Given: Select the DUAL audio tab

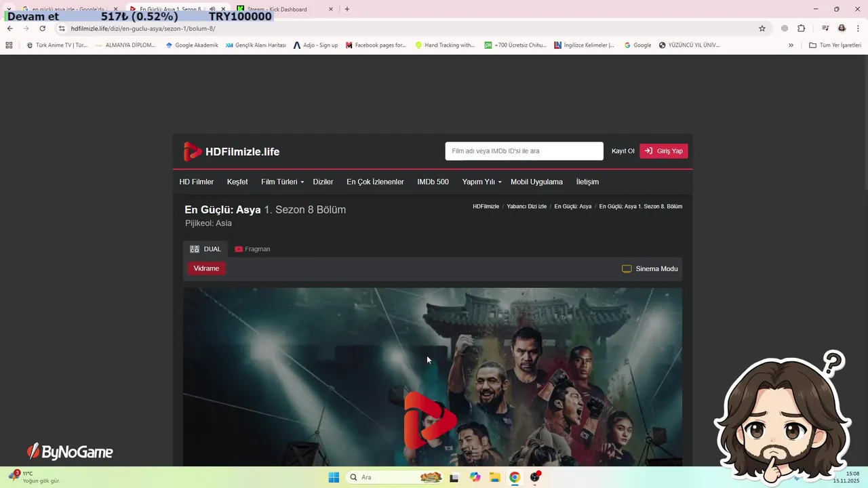Looking at the screenshot, I should [x=205, y=249].
